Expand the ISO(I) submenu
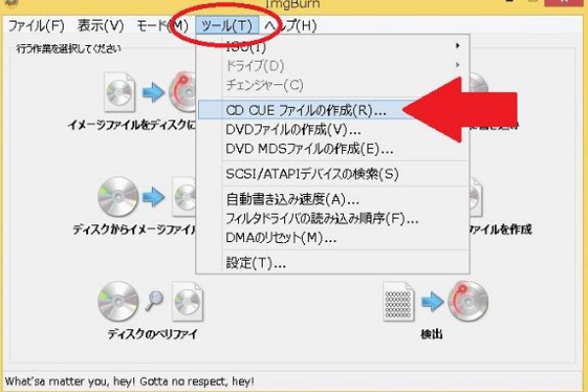 coord(333,46)
